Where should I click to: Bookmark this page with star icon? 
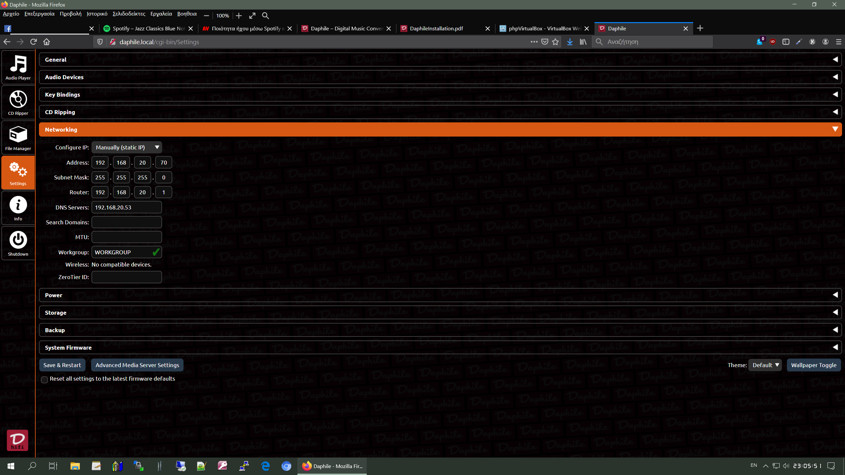click(556, 42)
